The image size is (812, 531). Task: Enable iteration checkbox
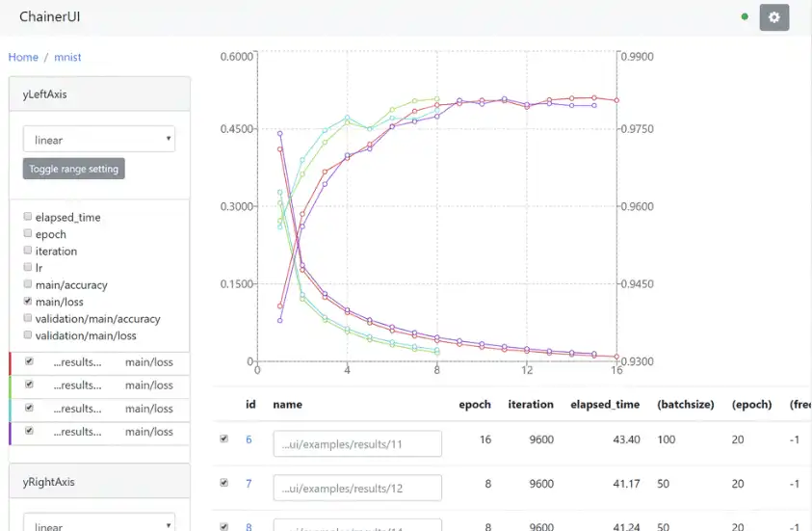tap(28, 251)
